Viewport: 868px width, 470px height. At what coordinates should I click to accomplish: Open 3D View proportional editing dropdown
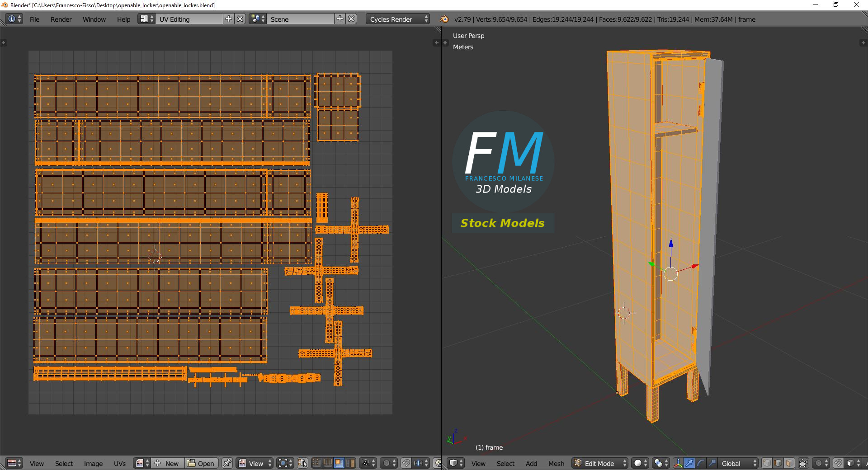tap(821, 463)
